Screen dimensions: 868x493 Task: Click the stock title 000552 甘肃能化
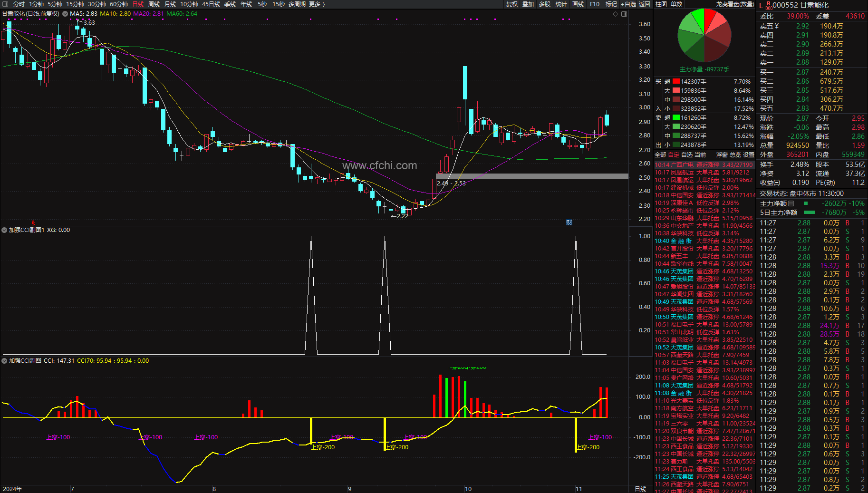tap(800, 5)
